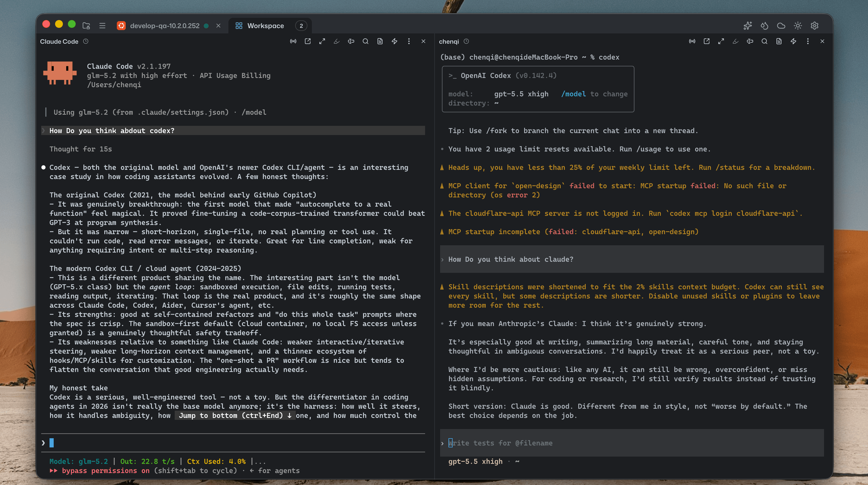Search in the Claude Code pane

click(x=366, y=41)
